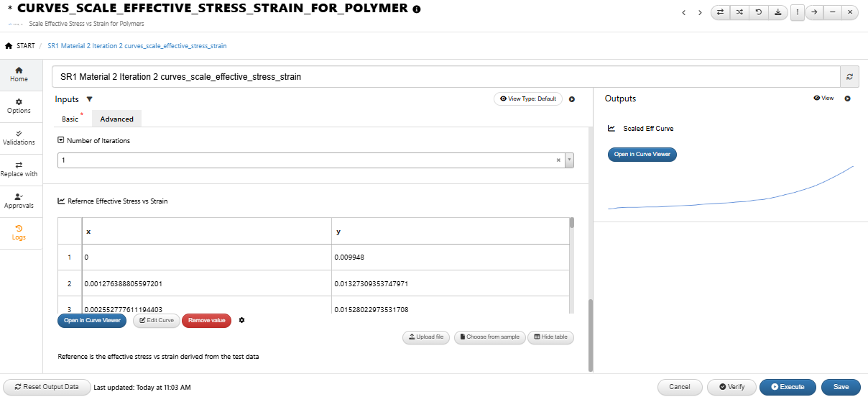Hide the reference curve table

click(x=550, y=337)
